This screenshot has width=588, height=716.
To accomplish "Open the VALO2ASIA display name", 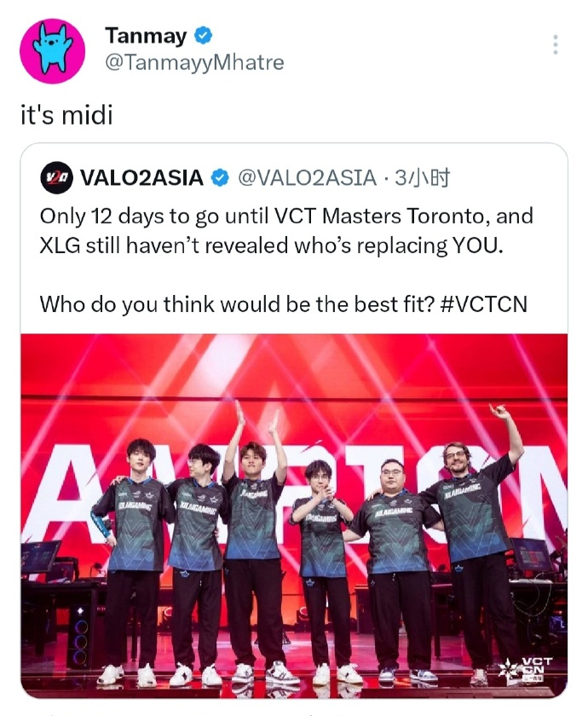I will click(x=141, y=177).
